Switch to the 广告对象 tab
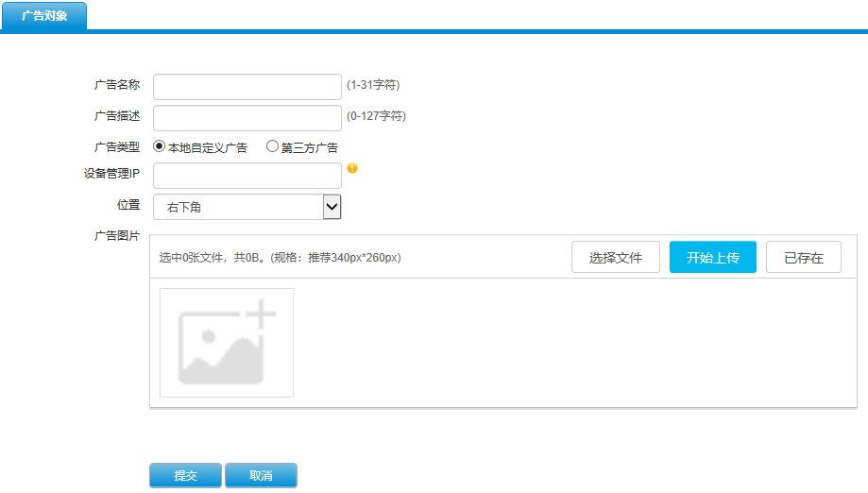Screen dimensions: 868x493 [x=44, y=15]
